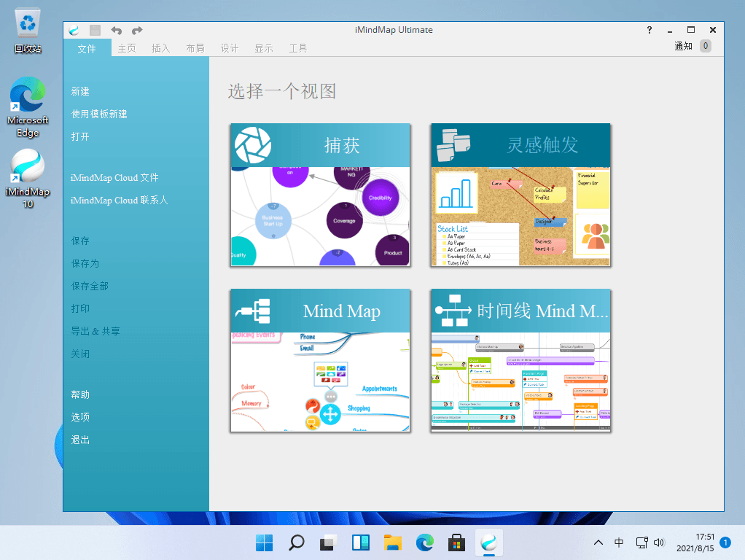Switch to the 设计 tab
This screenshot has height=560, width=745.
(230, 48)
